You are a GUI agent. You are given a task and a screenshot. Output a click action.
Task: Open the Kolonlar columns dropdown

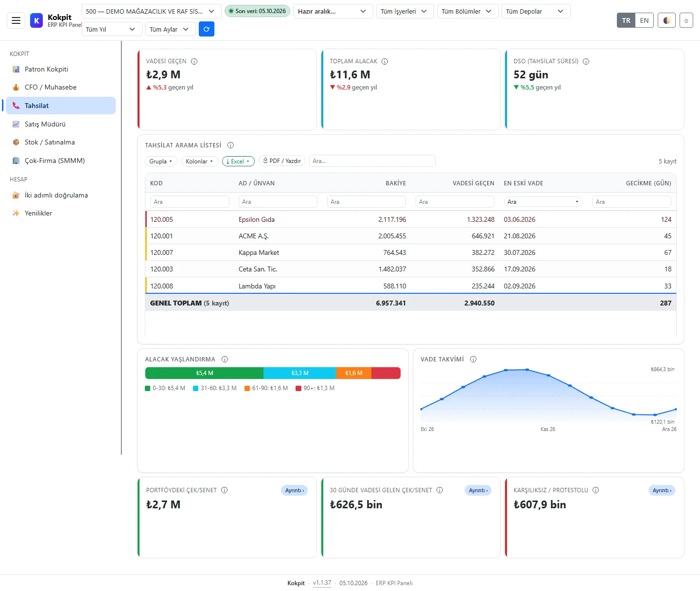199,161
